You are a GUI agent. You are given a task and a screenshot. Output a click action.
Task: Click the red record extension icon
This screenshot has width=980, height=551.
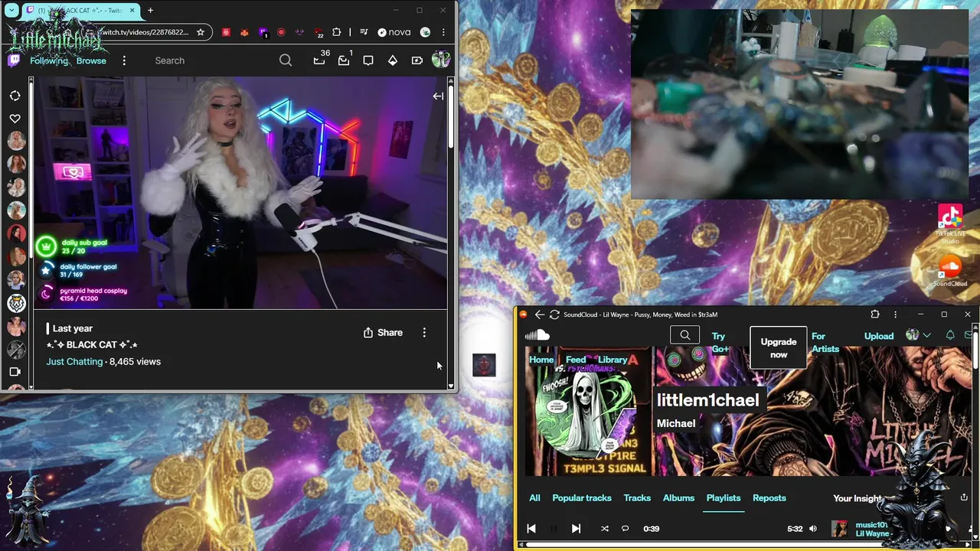click(x=281, y=32)
